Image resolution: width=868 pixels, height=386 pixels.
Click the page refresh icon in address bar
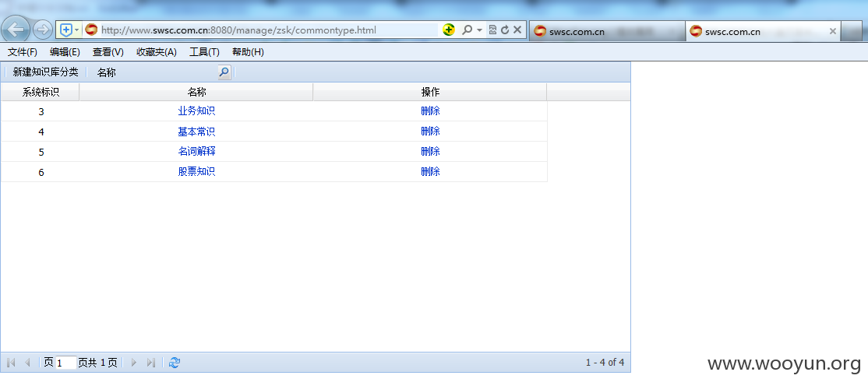pos(505,30)
